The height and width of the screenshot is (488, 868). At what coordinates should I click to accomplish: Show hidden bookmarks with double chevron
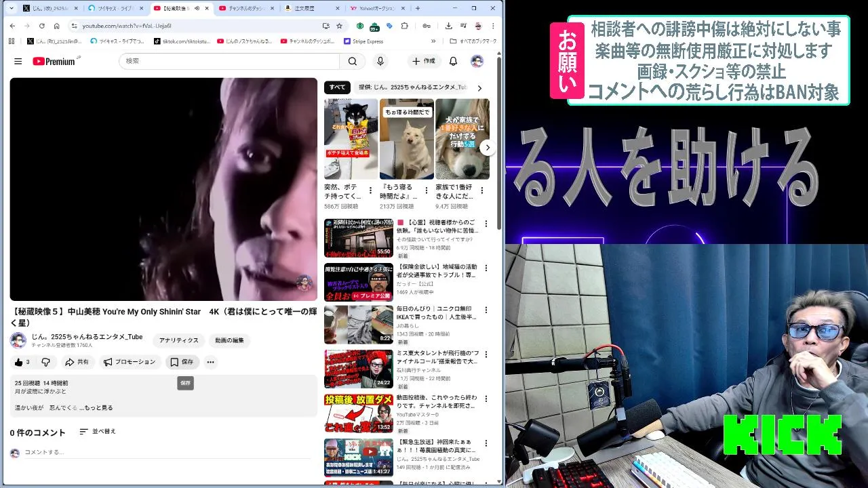pos(433,41)
